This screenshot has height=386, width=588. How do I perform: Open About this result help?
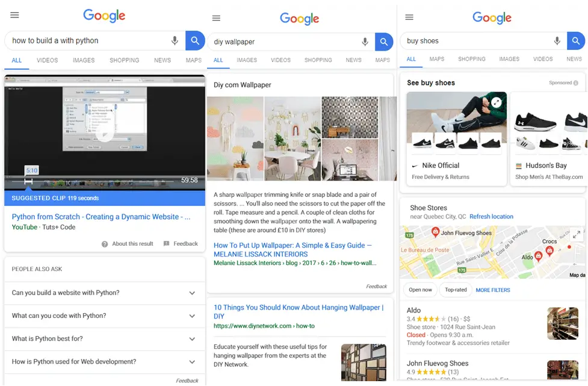pos(128,244)
